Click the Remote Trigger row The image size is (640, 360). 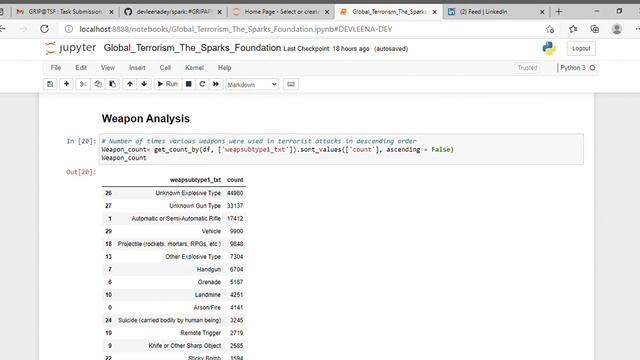click(x=173, y=333)
